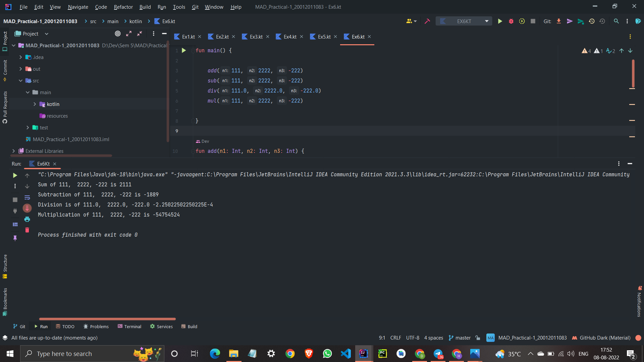Clear all console output trash icon

(27, 230)
